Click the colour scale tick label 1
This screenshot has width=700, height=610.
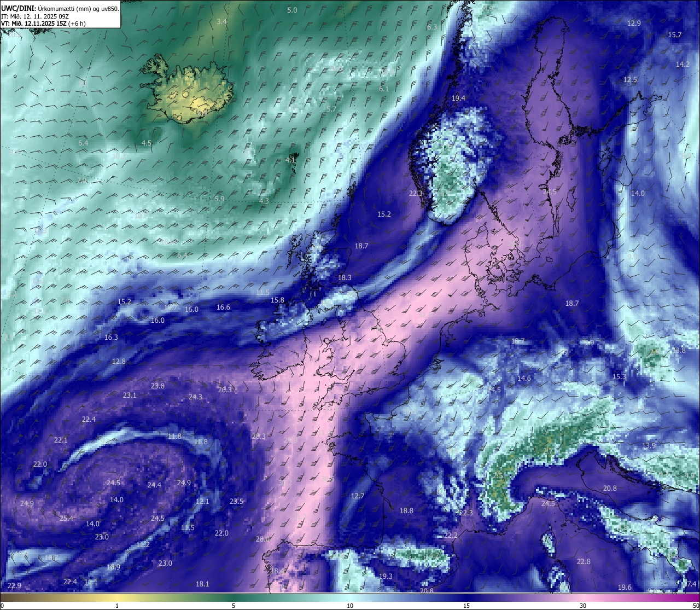pyautogui.click(x=117, y=606)
